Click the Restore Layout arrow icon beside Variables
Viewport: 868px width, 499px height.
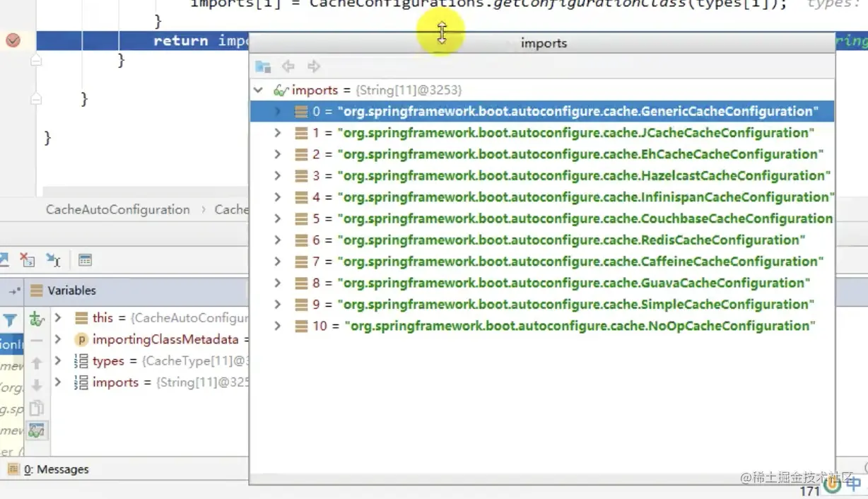tap(14, 290)
